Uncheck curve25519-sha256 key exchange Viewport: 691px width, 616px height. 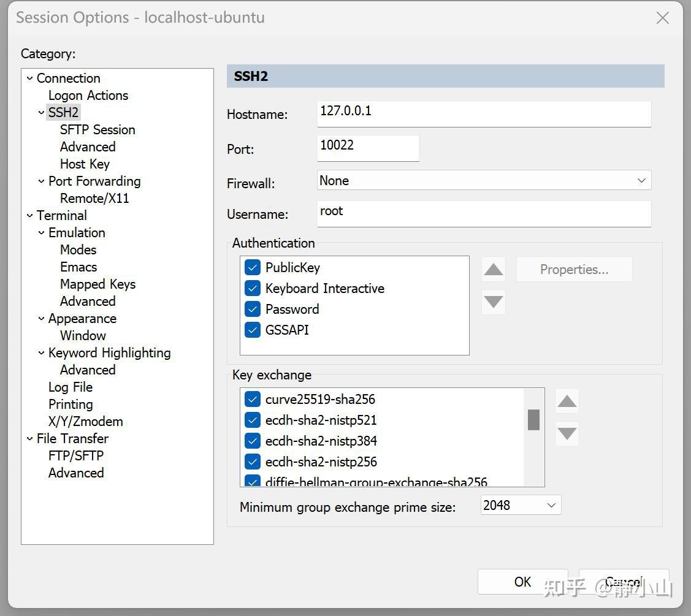coord(253,399)
